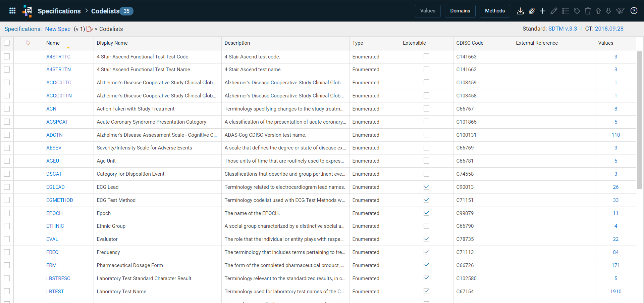Open the Values button in header
Viewport: 644px width, 303px height.
pos(428,11)
